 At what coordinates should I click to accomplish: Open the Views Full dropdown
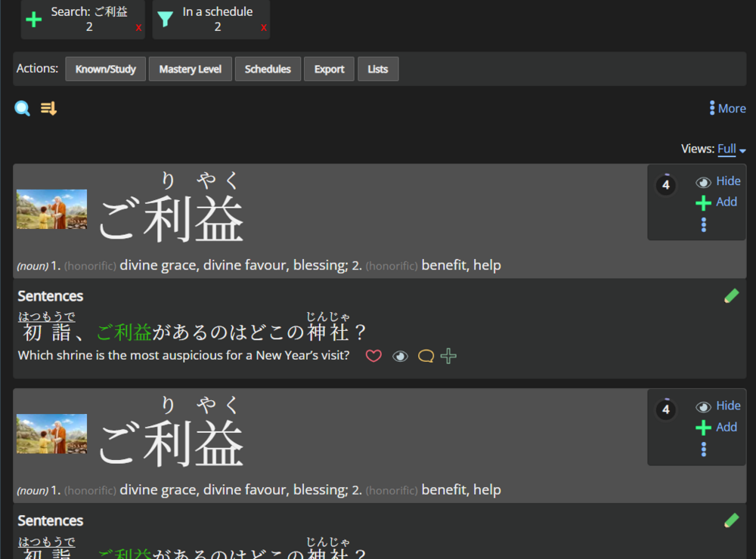(x=727, y=149)
